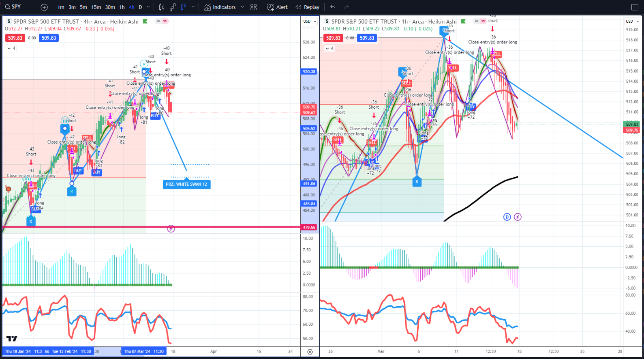
Task: Expand the favorite indicators dropdown arrow
Action: pos(242,7)
